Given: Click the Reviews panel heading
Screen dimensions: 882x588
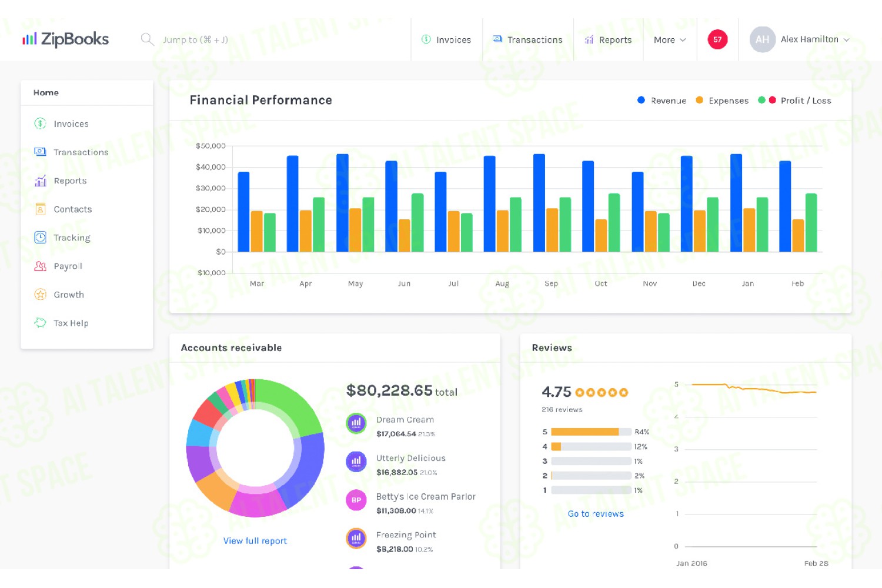Looking at the screenshot, I should 552,348.
